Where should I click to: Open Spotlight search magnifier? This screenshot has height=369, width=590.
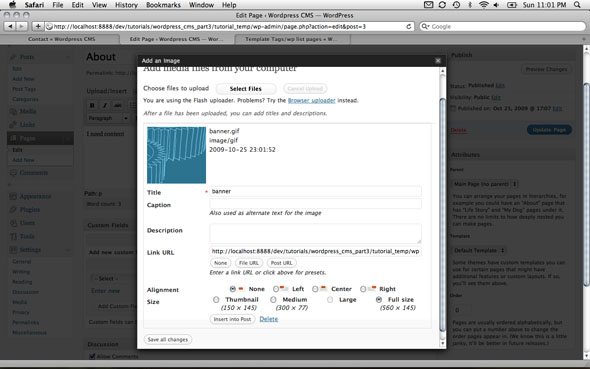577,5
